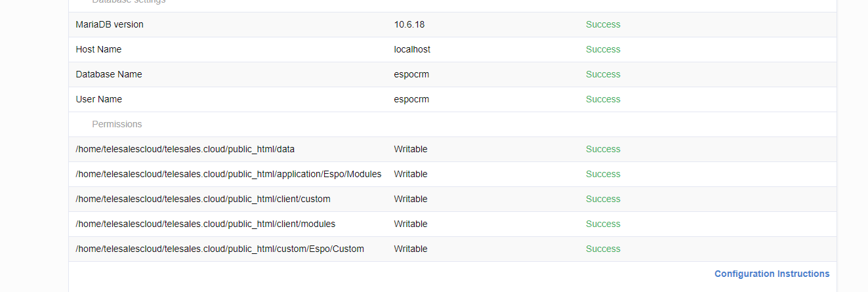Select the Host Name label
The width and height of the screenshot is (868, 292).
(x=98, y=49)
